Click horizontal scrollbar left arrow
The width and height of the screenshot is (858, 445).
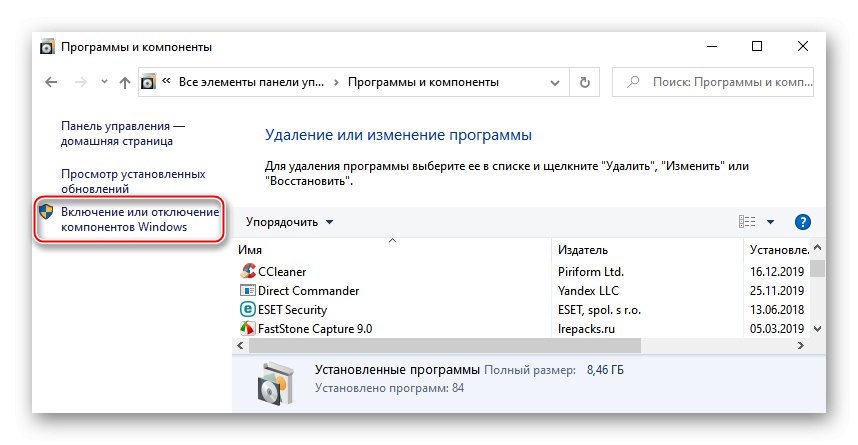tap(240, 345)
